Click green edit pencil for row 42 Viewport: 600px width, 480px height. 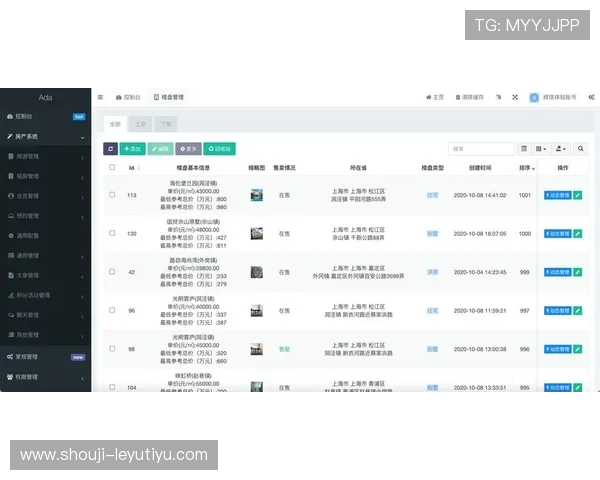click(577, 272)
